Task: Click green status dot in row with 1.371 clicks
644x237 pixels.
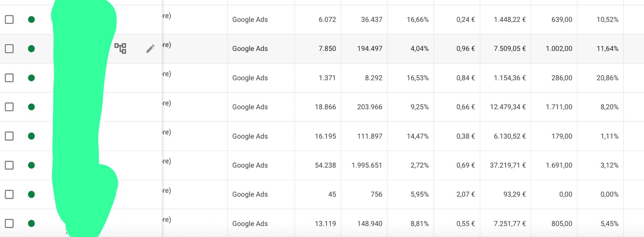Action: click(31, 78)
